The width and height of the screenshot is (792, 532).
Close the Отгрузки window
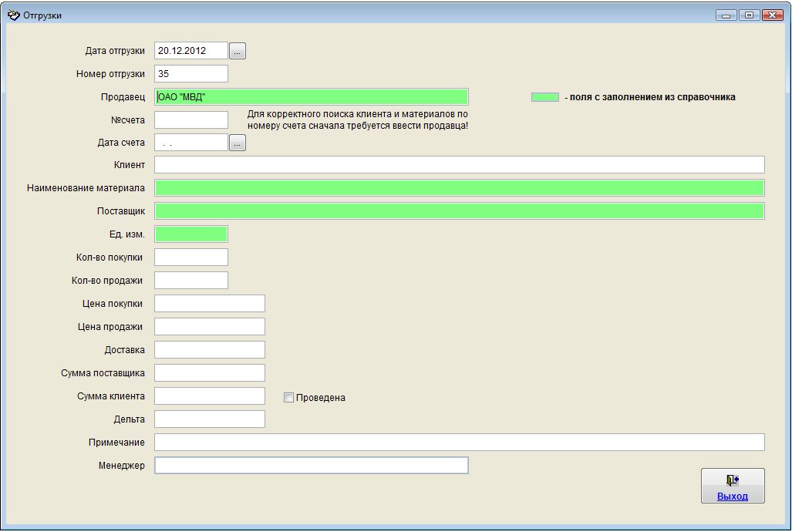(x=772, y=15)
